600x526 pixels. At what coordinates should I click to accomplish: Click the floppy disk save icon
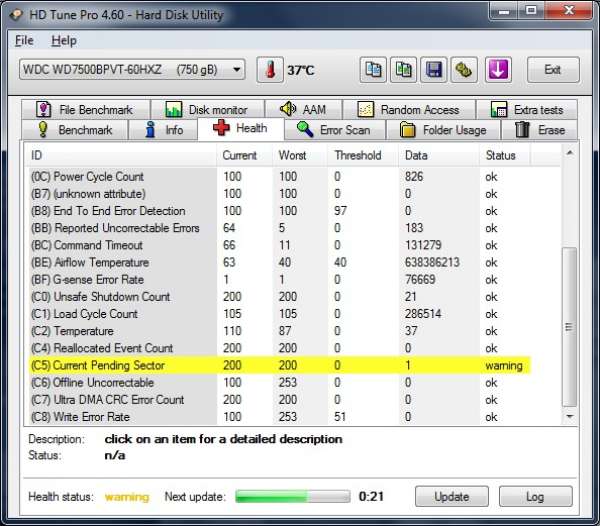click(x=434, y=70)
